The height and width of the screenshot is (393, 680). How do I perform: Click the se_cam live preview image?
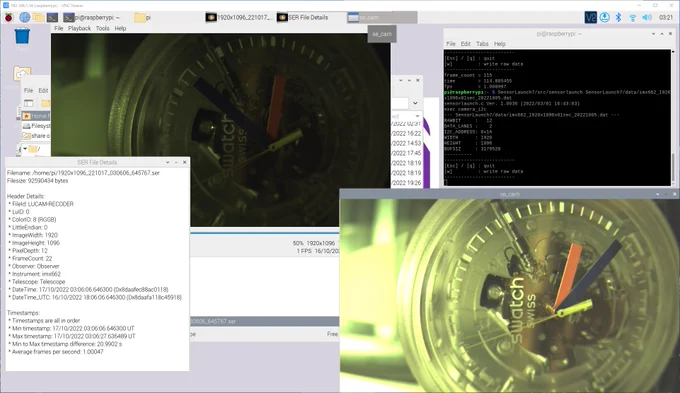click(510, 296)
